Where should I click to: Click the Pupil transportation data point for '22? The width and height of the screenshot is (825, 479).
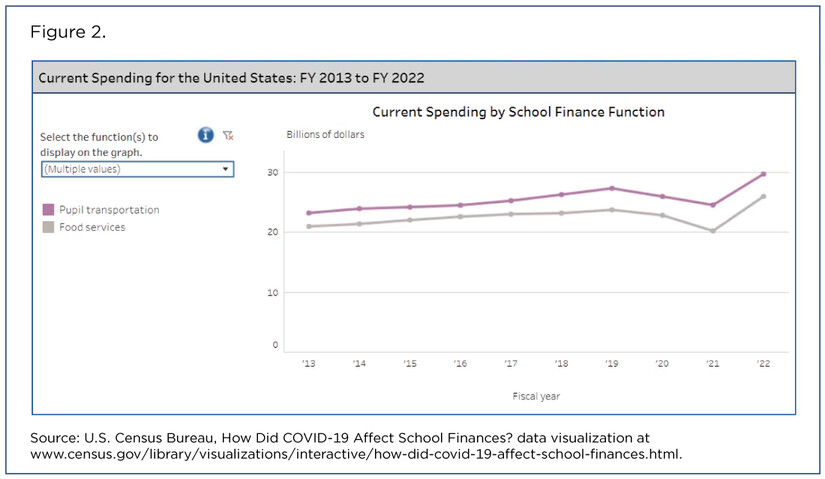click(764, 174)
